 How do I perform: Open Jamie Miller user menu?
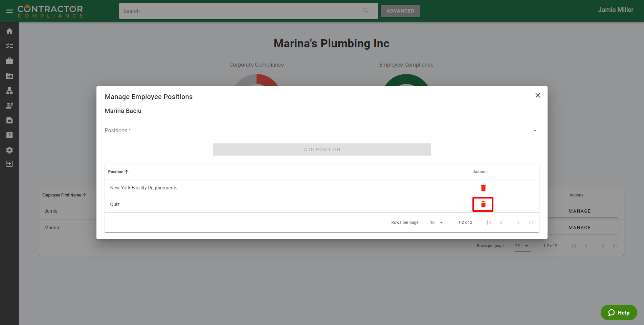pos(615,10)
